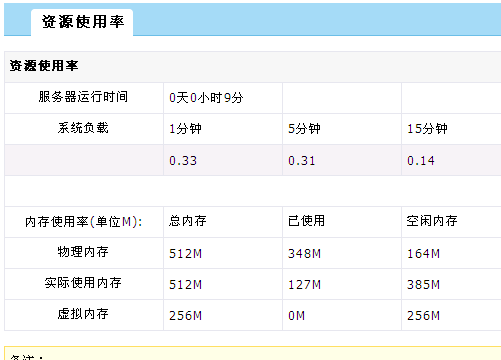Select physical memory free value 164M
The image size is (501, 360).
(x=423, y=254)
